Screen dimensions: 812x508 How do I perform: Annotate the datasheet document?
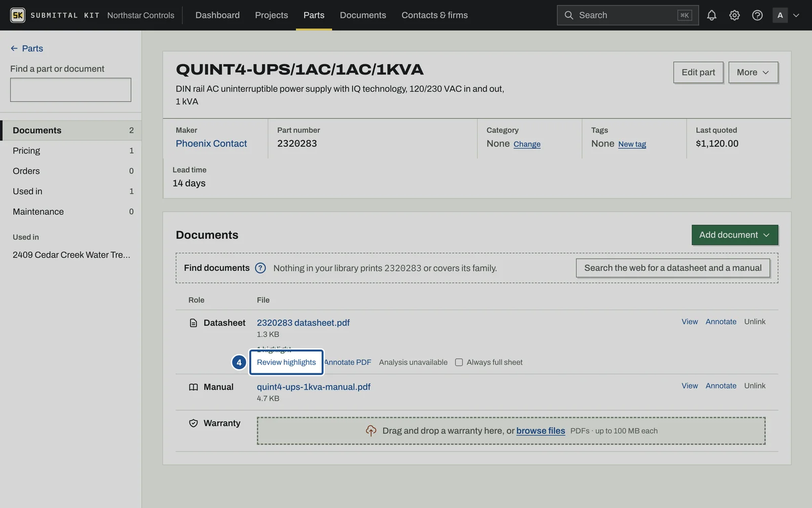click(721, 322)
